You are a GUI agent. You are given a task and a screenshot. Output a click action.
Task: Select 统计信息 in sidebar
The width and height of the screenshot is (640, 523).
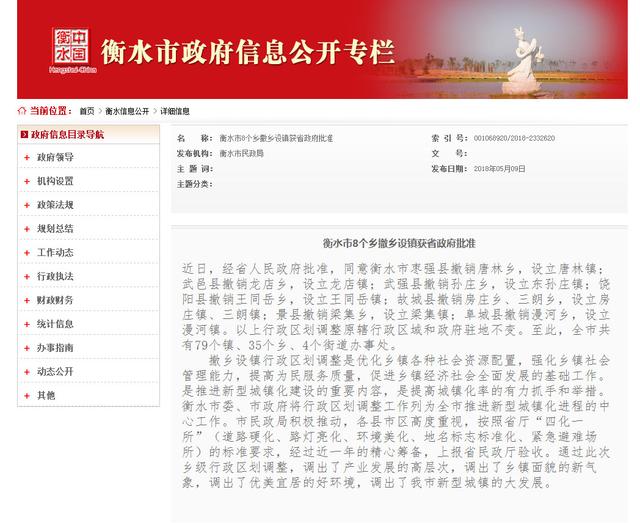pyautogui.click(x=55, y=324)
